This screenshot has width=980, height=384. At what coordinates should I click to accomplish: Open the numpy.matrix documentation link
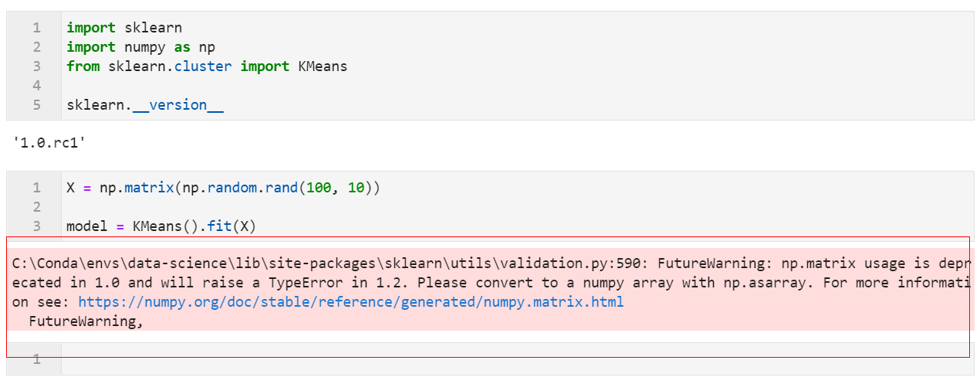[350, 302]
